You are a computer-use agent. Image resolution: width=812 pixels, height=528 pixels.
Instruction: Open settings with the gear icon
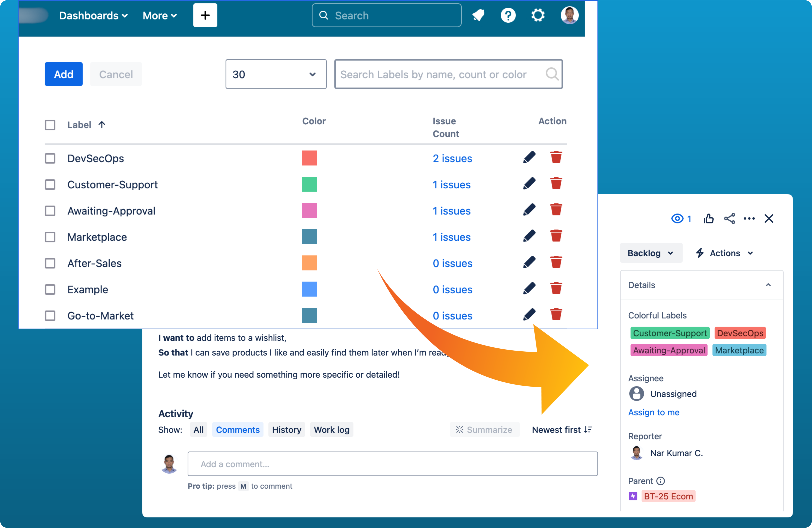(x=538, y=15)
